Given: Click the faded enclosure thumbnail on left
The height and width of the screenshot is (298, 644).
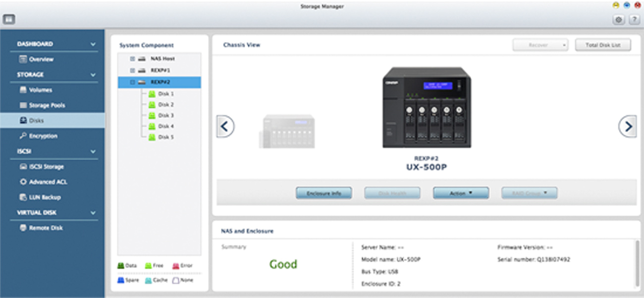Looking at the screenshot, I should coord(287,131).
